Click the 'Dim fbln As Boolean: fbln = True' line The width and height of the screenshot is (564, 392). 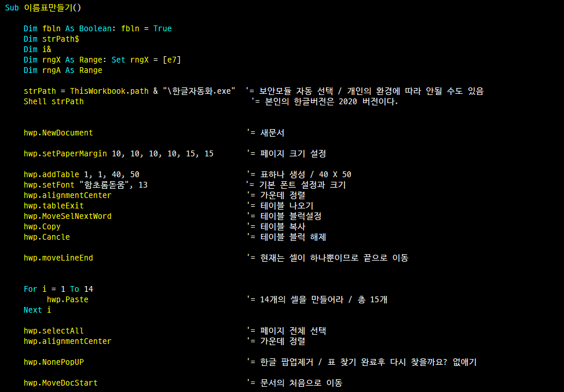pos(97,28)
